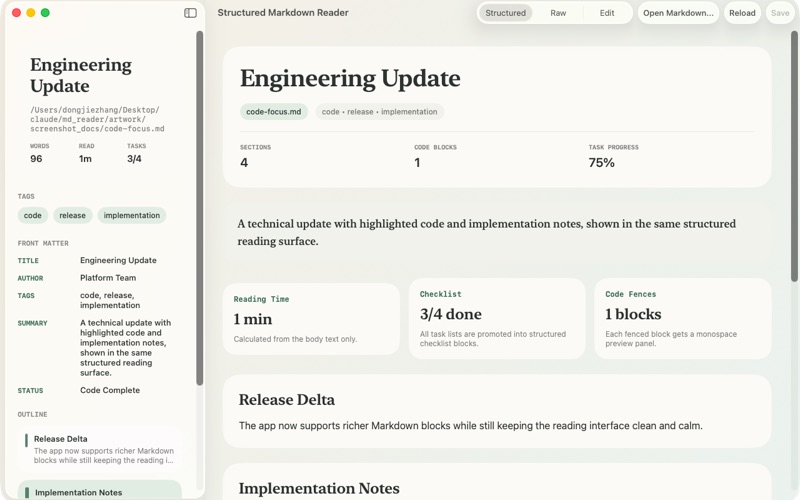Click the Open Markdown... button
800x500 pixels.
click(x=678, y=13)
